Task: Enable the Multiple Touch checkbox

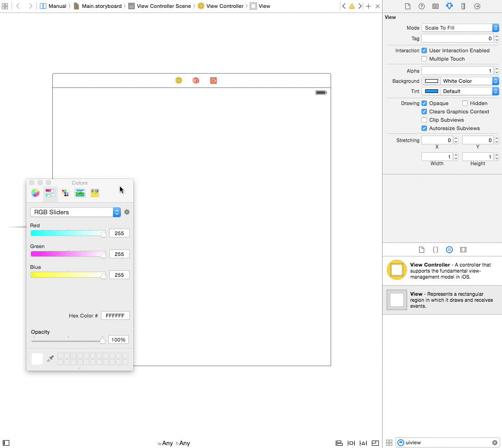Action: pyautogui.click(x=424, y=59)
